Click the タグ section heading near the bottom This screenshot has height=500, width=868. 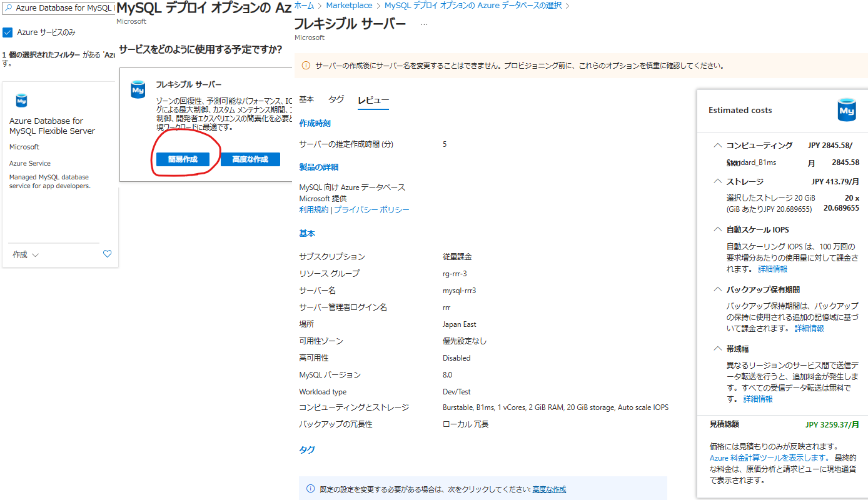tap(307, 450)
